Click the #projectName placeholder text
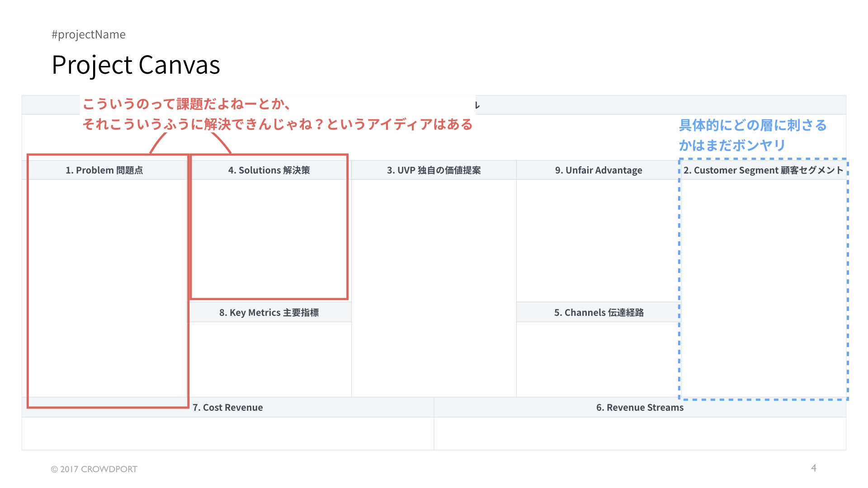 89,34
